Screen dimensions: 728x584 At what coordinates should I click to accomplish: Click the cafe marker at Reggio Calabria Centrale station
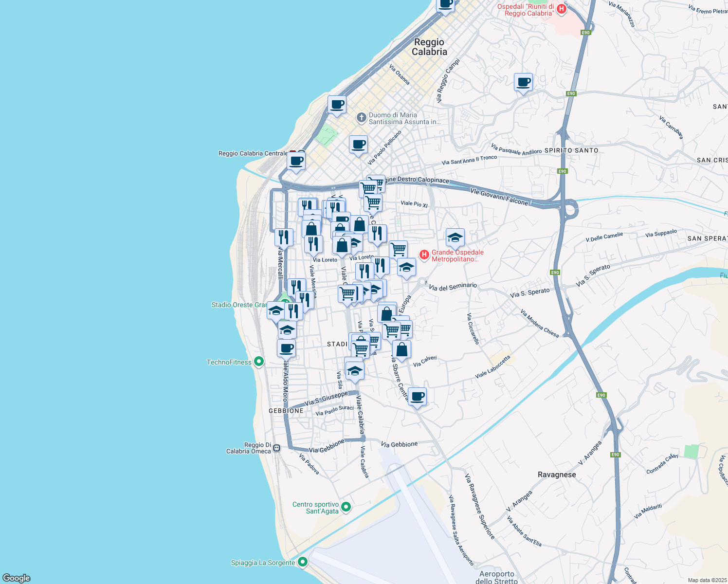pos(296,161)
